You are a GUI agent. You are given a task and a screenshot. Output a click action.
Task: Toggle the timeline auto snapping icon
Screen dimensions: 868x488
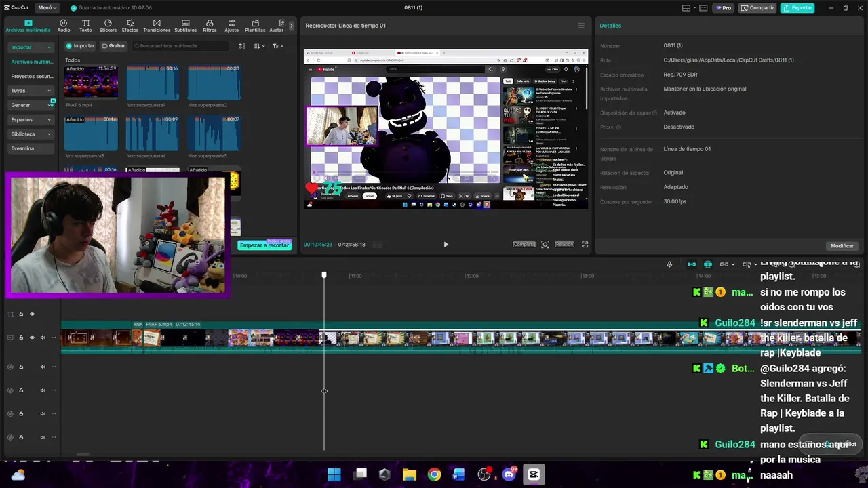(x=707, y=264)
